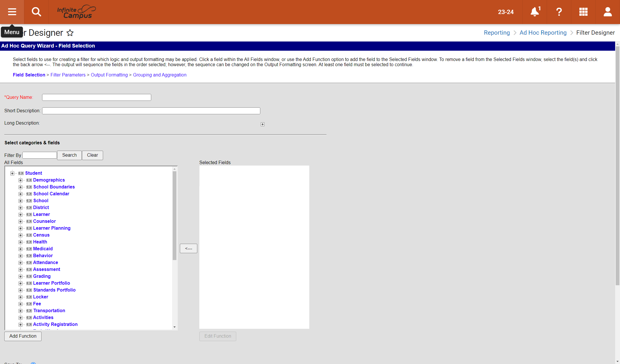Open the hamburger Menu icon

pyautogui.click(x=12, y=12)
